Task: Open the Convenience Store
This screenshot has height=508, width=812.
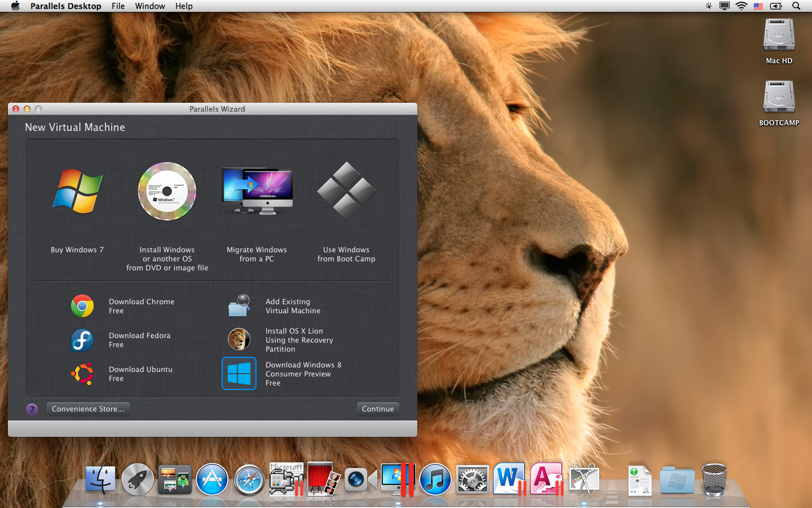Action: pos(88,409)
